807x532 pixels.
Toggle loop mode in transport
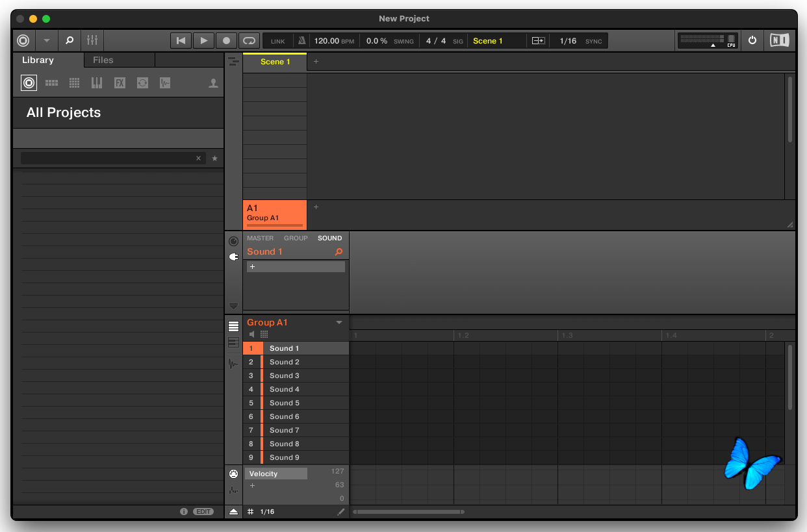coord(248,40)
